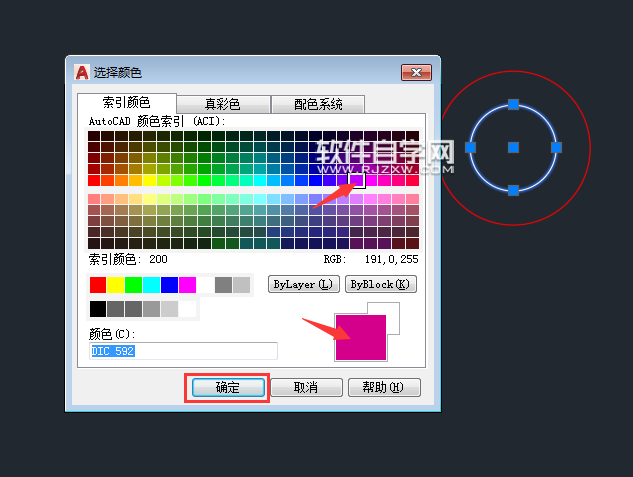Click the RGB value text 191,0,255

pyautogui.click(x=391, y=259)
